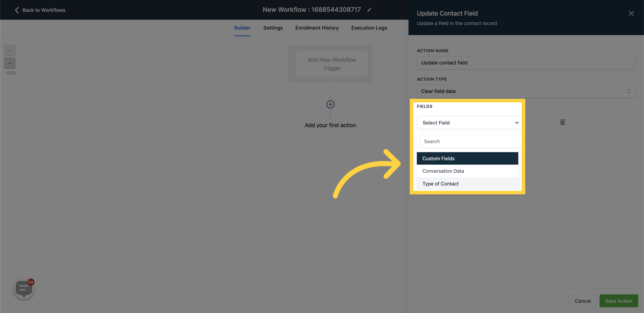Viewport: 644px width, 313px height.
Task: Zoom in the canvas with plus button
Action: tap(10, 50)
